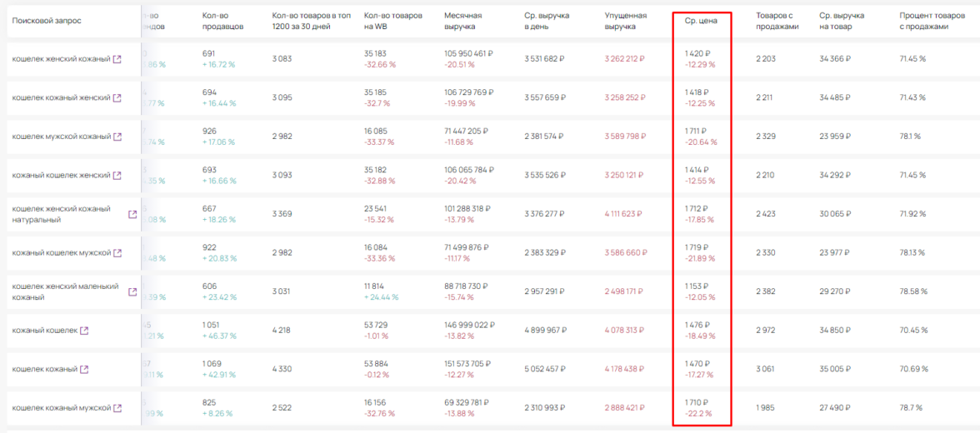Click Кол-во товаров в топ 1200 header
Screen dimensions: 980x433
click(x=311, y=21)
